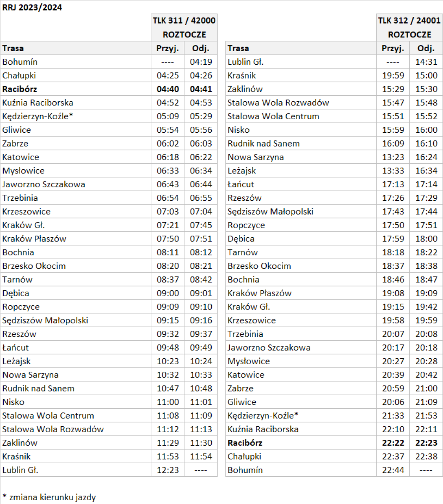The image size is (443, 504).
Task: Select the Kędzierzyn-Koźle departure time 05:29
Action: click(201, 116)
